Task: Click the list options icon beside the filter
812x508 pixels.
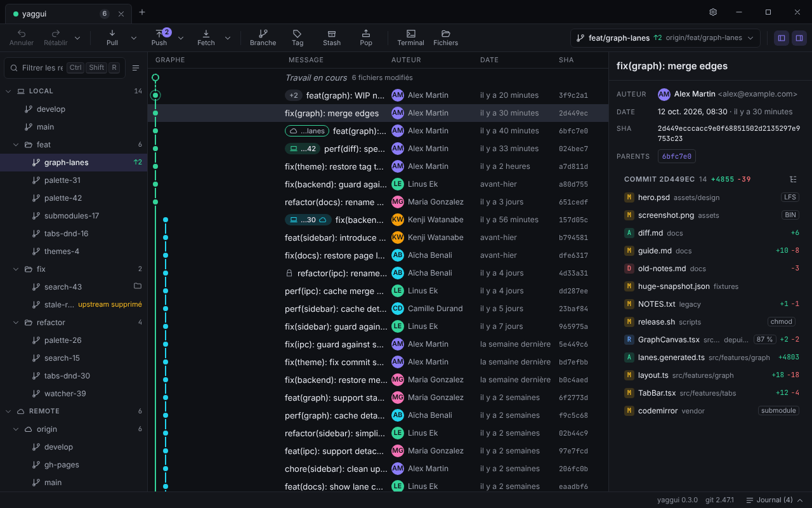Action: (136, 68)
